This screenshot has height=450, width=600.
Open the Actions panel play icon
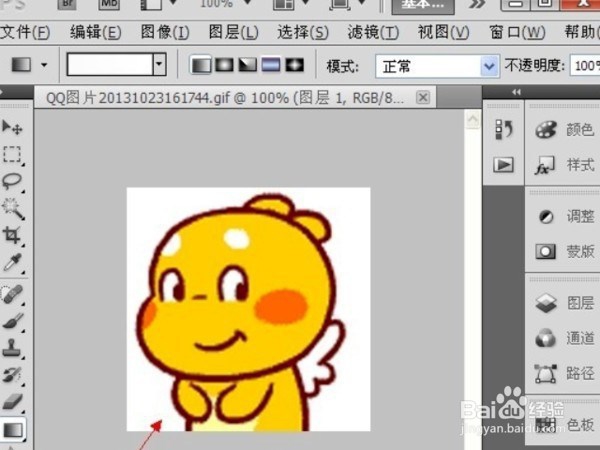click(503, 165)
